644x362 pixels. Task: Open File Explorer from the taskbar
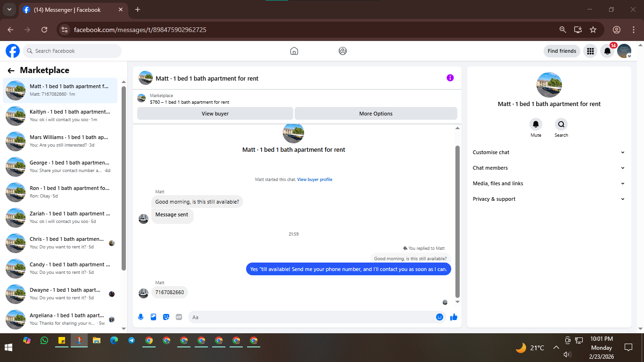pyautogui.click(x=97, y=340)
